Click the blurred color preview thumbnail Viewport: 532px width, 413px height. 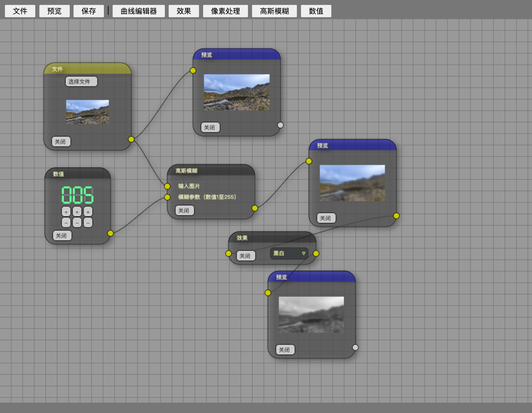click(352, 183)
